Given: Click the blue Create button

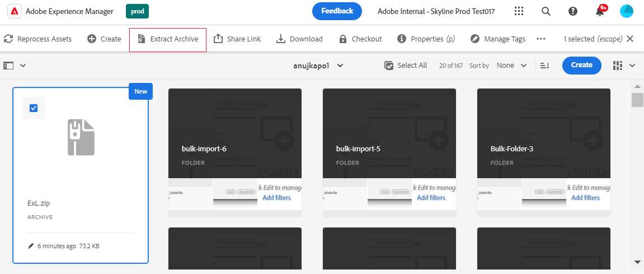Looking at the screenshot, I should [x=581, y=65].
